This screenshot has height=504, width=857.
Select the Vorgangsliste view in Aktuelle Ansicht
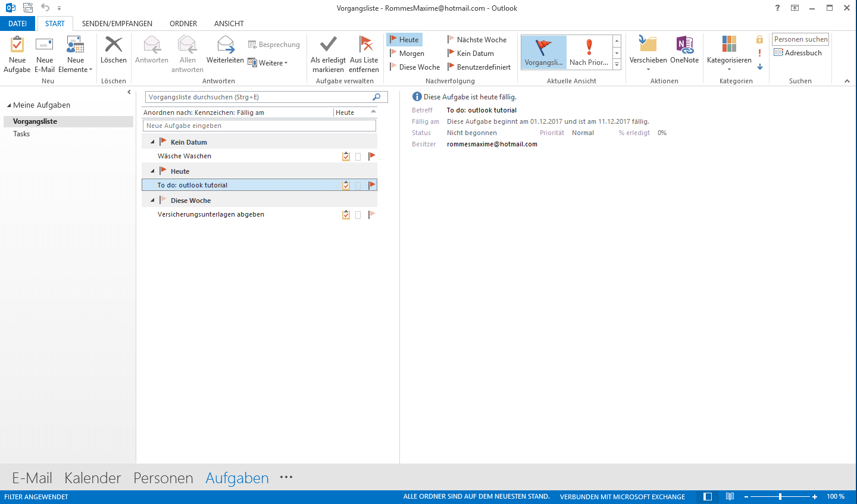click(x=543, y=52)
